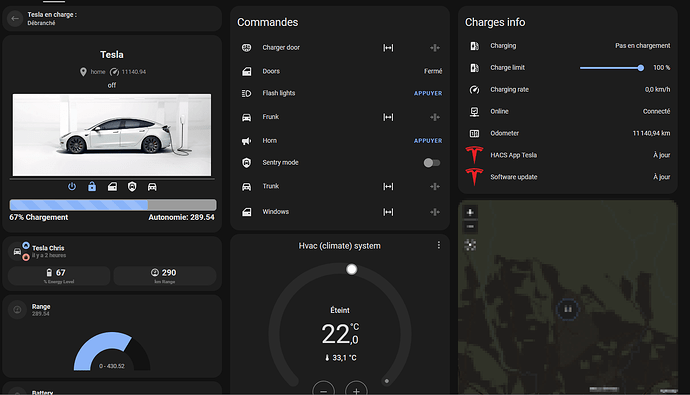Click the blue lock icon under Tesla image
Image resolution: width=690 pixels, height=395 pixels.
click(92, 187)
